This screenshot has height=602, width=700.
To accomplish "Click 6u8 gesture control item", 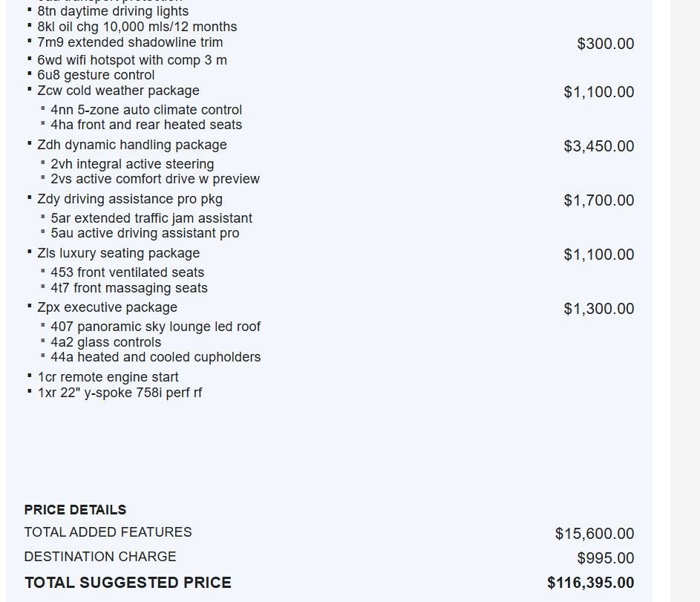I will pyautogui.click(x=96, y=75).
